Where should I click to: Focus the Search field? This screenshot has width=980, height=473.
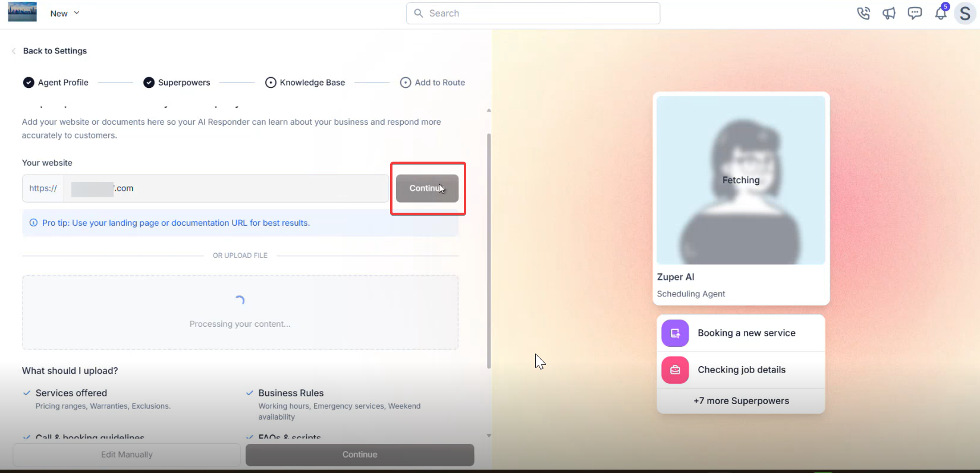[x=533, y=13]
